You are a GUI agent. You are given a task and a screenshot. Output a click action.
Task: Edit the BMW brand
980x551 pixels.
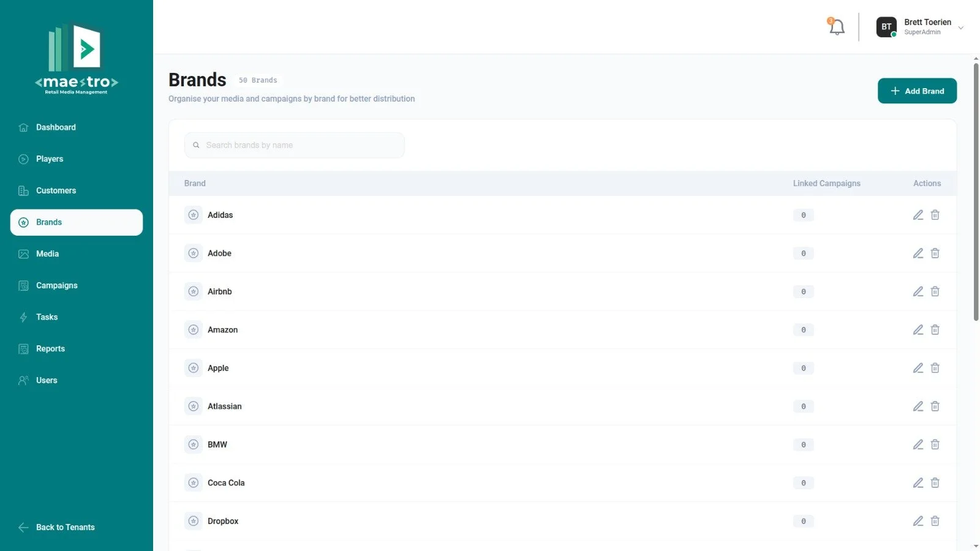point(918,444)
